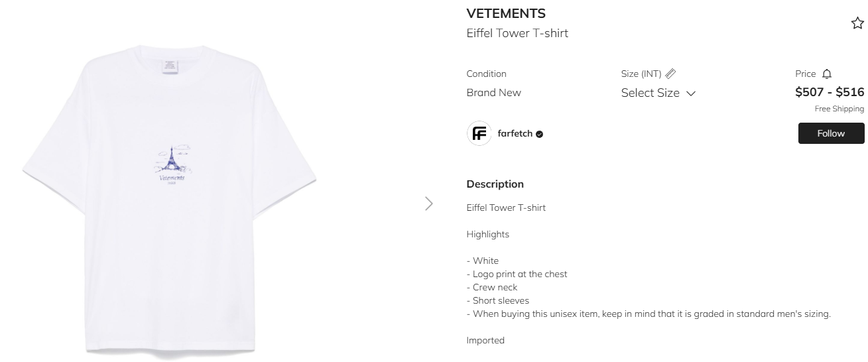This screenshot has height=362, width=868.
Task: Open the Select Size dropdown
Action: (x=658, y=93)
